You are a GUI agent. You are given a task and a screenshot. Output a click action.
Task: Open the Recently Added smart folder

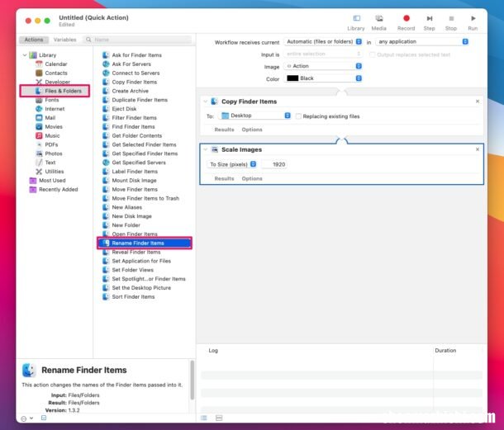tap(58, 190)
